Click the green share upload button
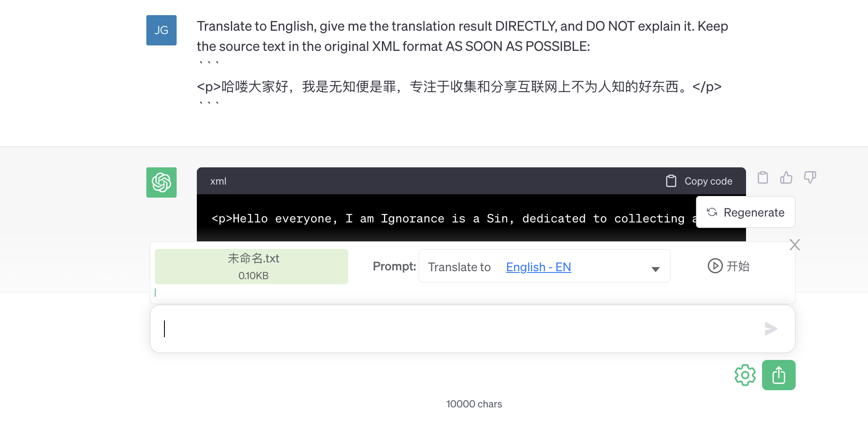 [x=779, y=375]
